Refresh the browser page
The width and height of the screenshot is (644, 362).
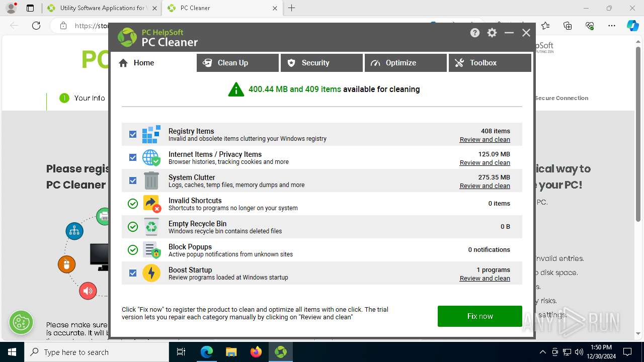point(36,26)
